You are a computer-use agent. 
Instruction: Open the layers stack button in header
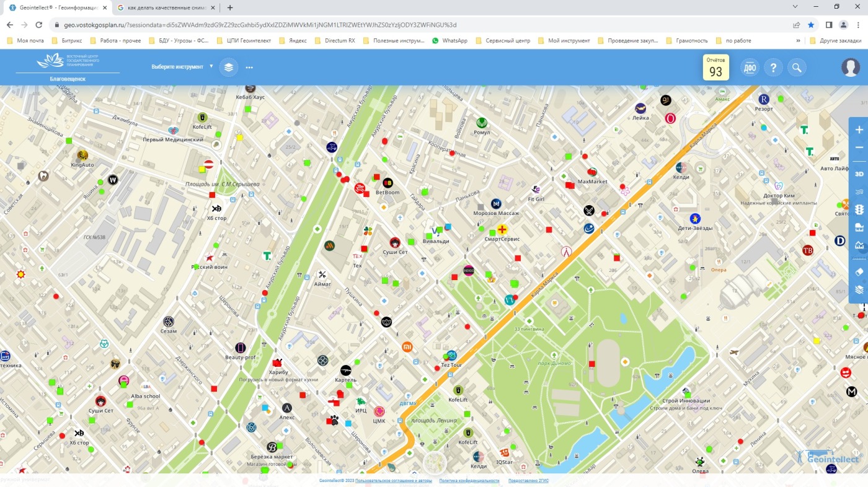coord(229,67)
